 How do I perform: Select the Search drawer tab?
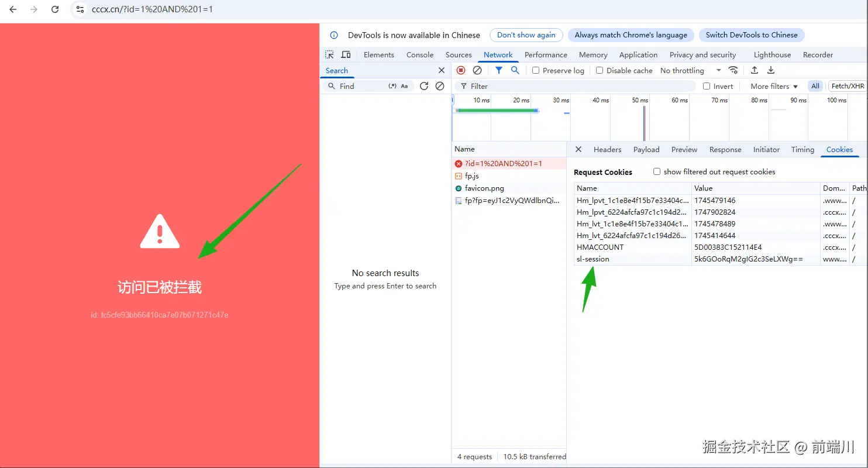point(336,70)
